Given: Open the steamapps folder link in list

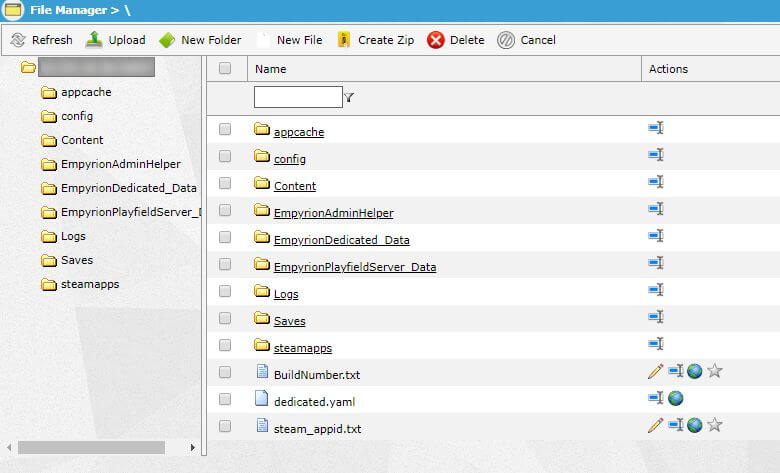Looking at the screenshot, I should (302, 348).
